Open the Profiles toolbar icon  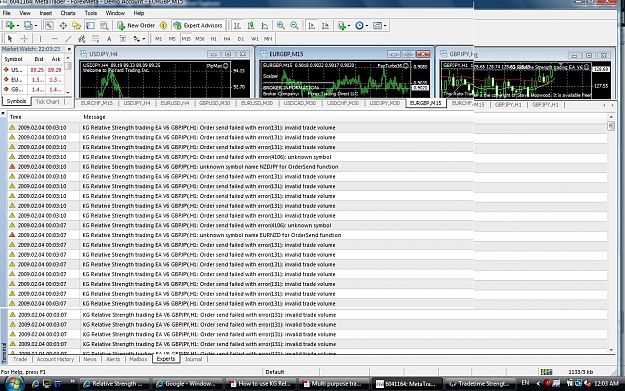coord(28,26)
